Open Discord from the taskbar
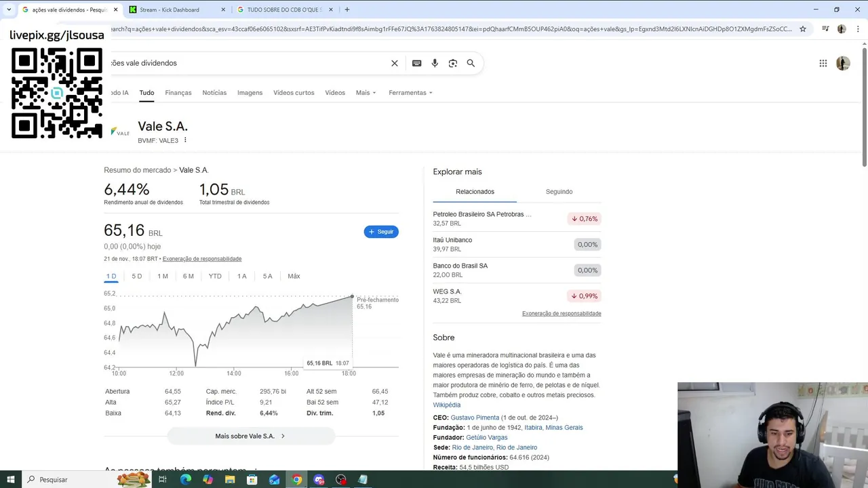The width and height of the screenshot is (868, 488). [319, 479]
